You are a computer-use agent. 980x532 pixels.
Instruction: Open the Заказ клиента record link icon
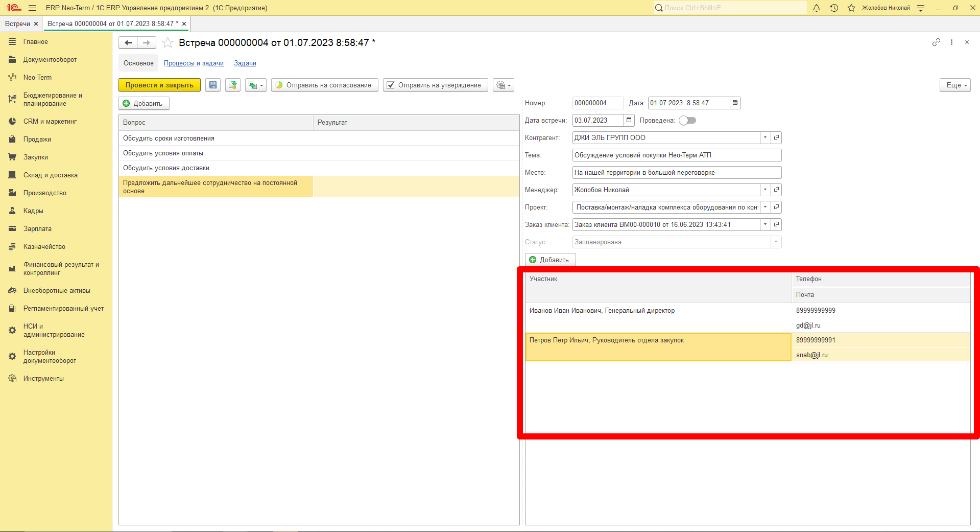[776, 224]
